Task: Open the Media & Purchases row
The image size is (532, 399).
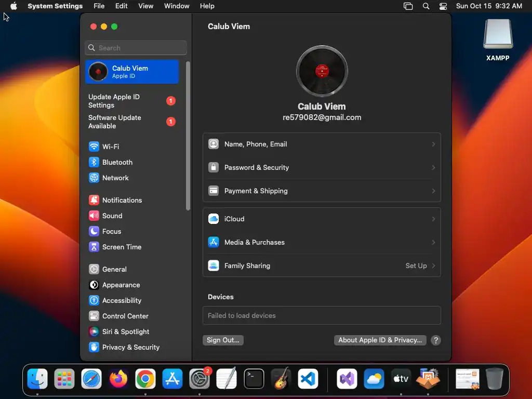Action: 322,242
